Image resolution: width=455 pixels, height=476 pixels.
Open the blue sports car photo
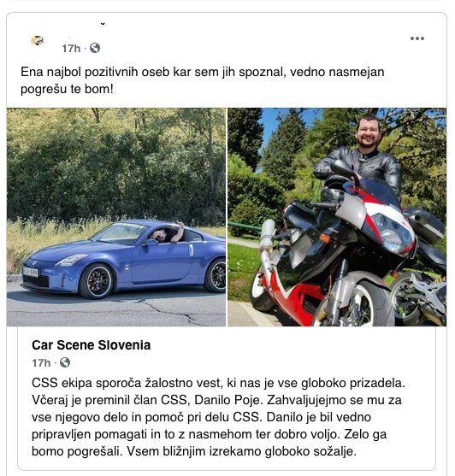(x=116, y=217)
